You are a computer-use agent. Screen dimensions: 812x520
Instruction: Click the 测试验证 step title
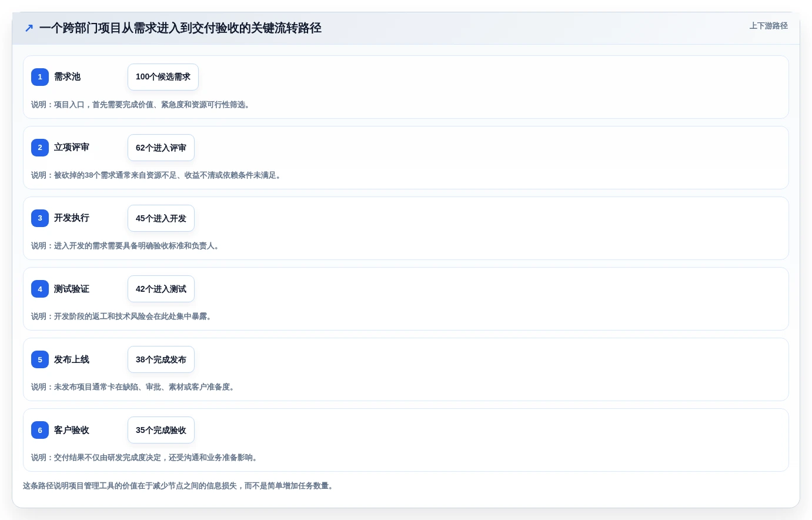click(x=72, y=289)
